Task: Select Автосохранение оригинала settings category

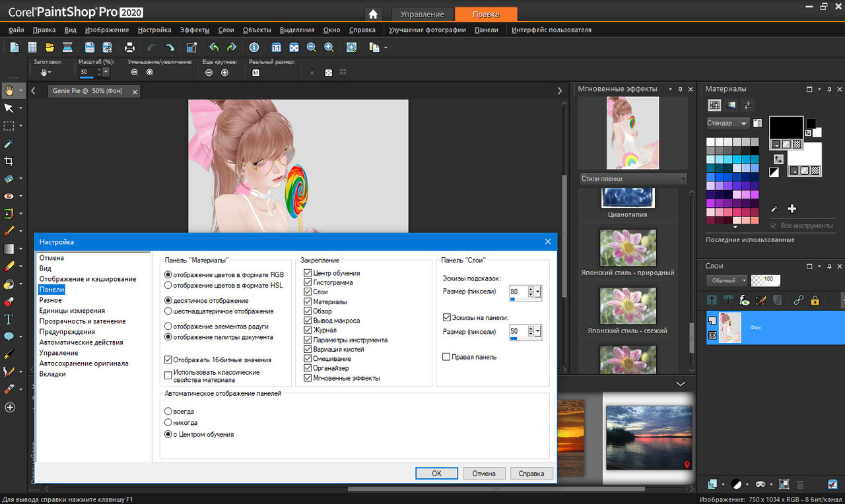Action: coord(84,363)
